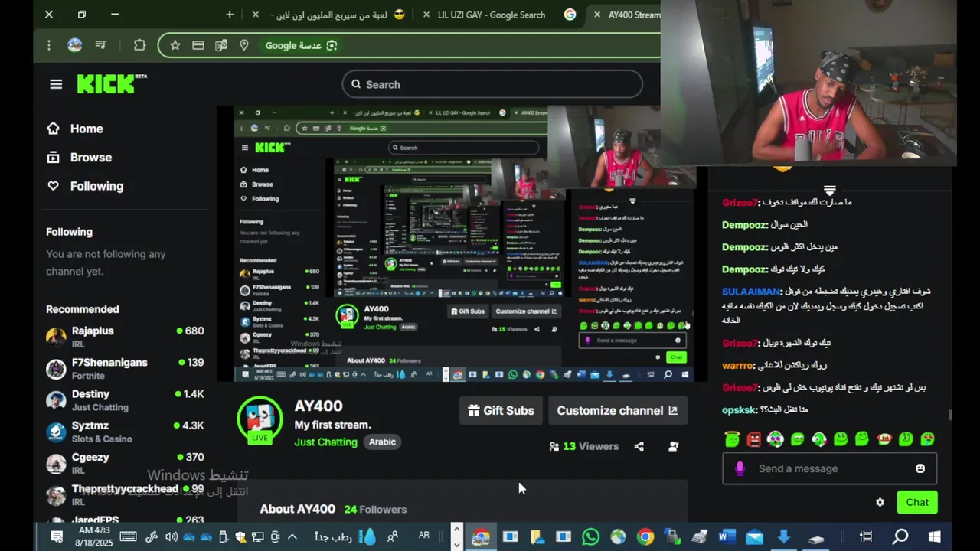Click the Just Chatting category link
This screenshot has height=551, width=980.
(x=325, y=442)
